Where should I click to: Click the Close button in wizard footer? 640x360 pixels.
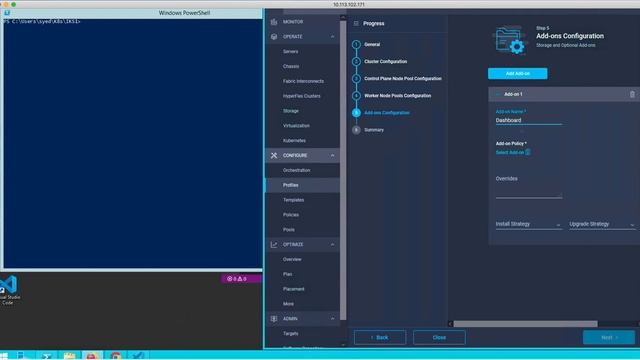pyautogui.click(x=439, y=338)
